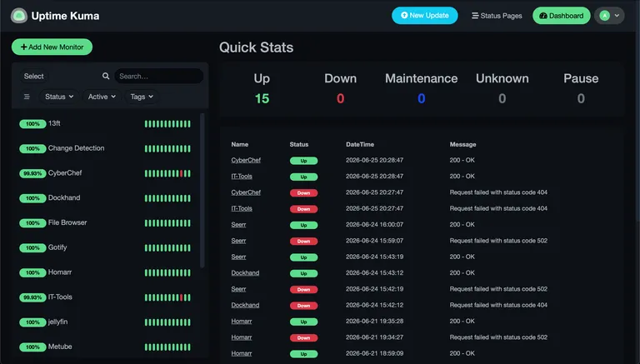Click the 13ft heartbeat bar
Screen dimensions: 640x364
pyautogui.click(x=167, y=123)
